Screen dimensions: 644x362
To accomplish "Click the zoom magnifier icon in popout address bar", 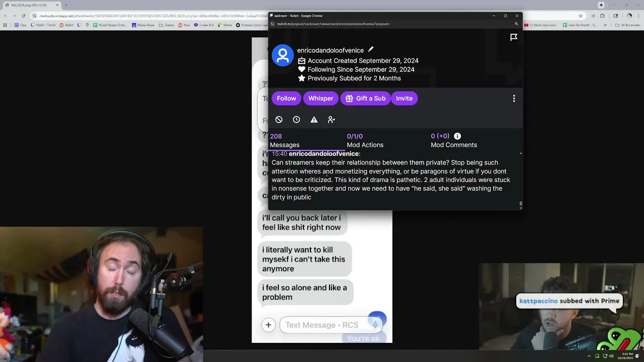I will click(516, 24).
